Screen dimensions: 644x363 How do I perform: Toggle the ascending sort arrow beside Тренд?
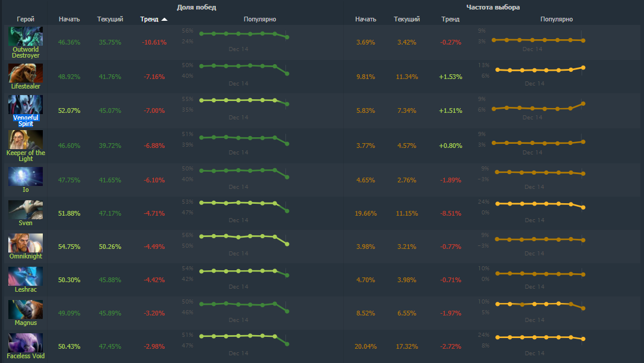tap(164, 19)
